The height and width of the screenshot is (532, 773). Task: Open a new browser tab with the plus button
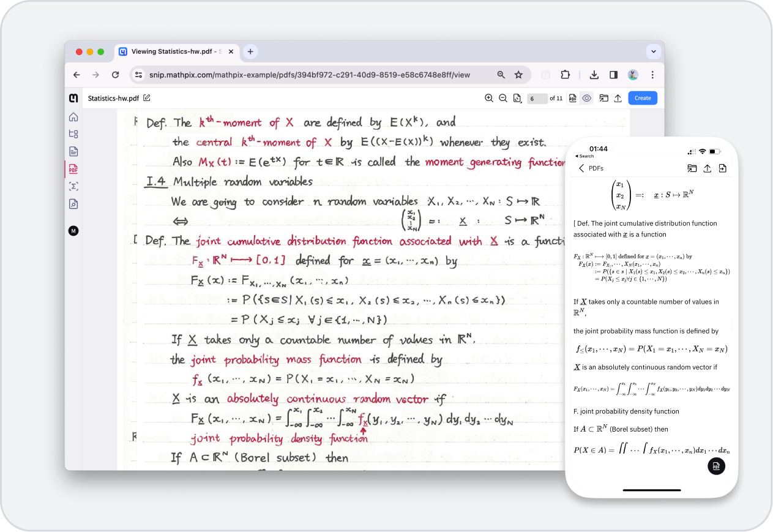point(250,52)
